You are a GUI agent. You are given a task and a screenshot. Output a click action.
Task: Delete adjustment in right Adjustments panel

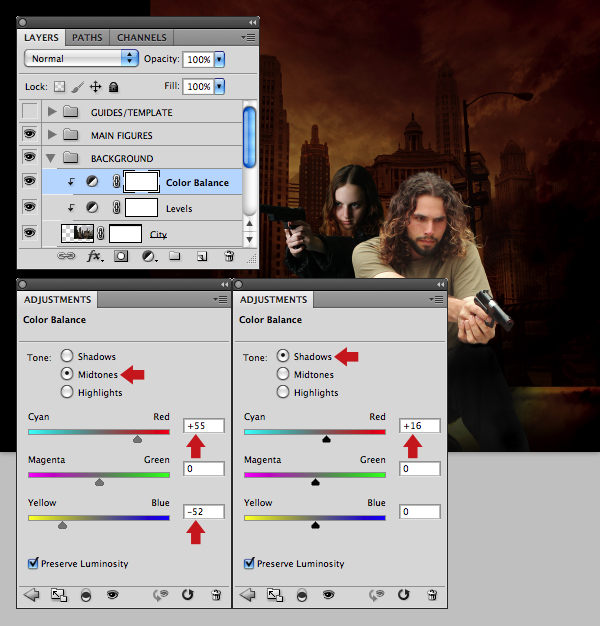[432, 595]
